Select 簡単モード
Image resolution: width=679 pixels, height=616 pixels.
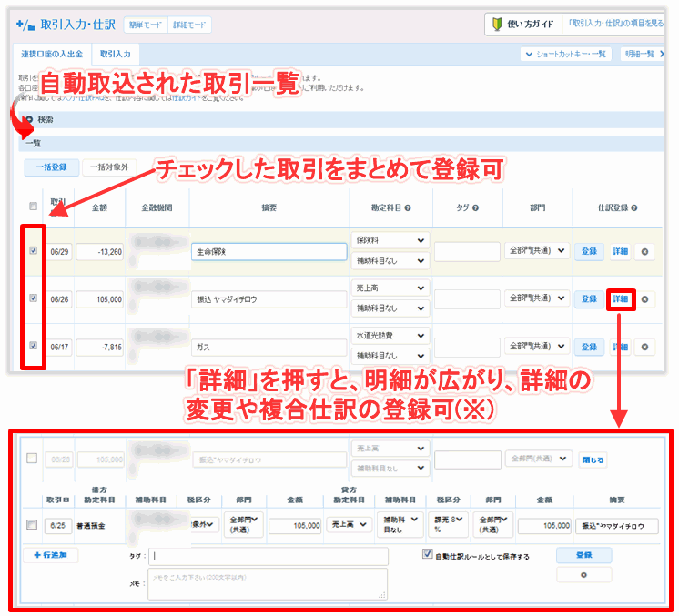pyautogui.click(x=146, y=25)
